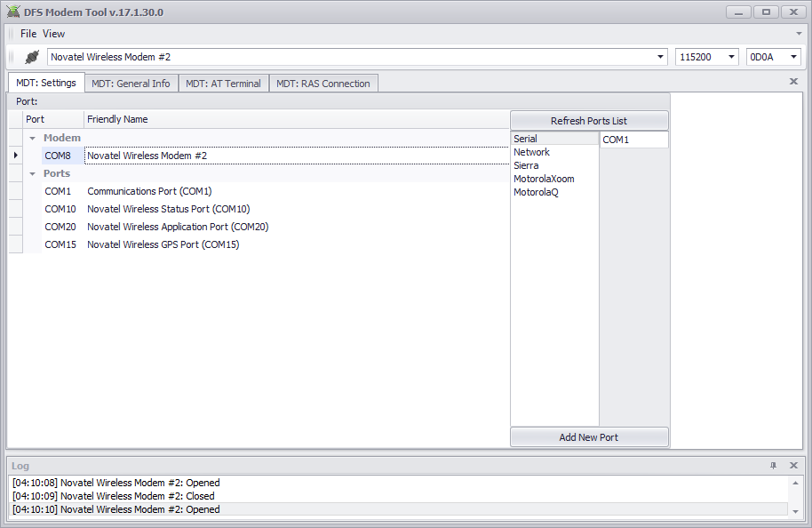
Task: Click the Port column header
Action: point(53,119)
